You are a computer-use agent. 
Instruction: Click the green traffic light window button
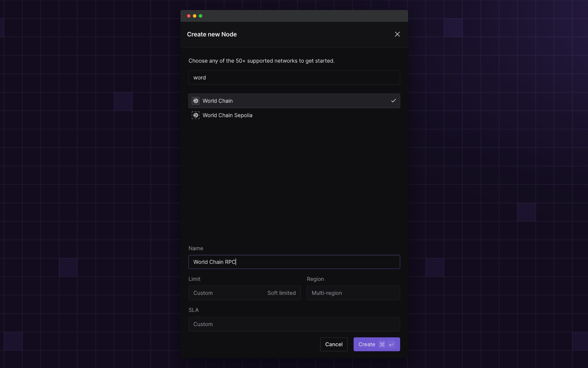pyautogui.click(x=201, y=16)
